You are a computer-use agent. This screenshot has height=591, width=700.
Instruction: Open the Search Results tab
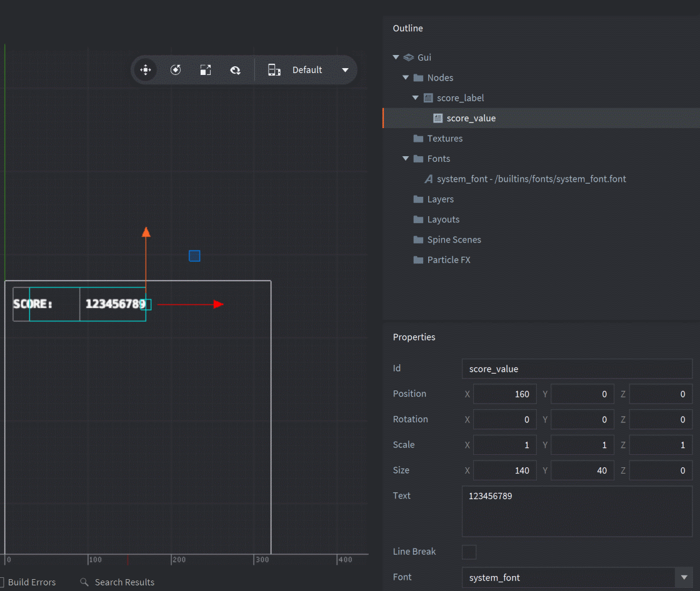point(124,582)
